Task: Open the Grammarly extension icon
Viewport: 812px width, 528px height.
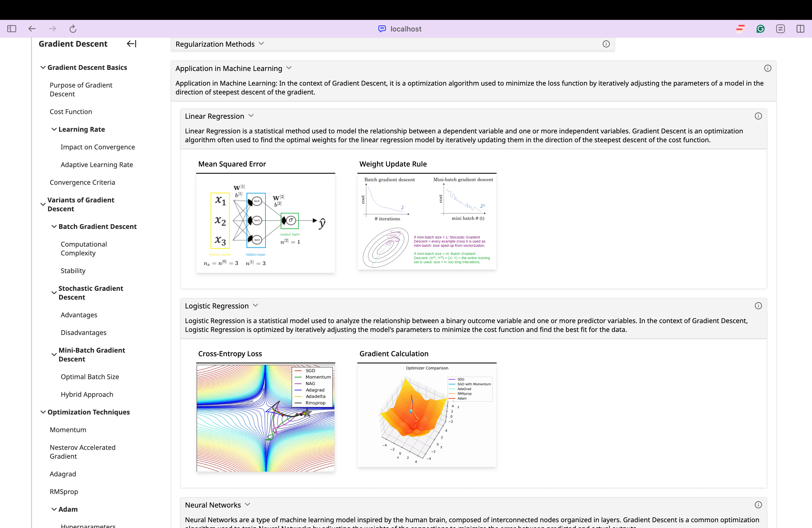Action: 760,29
